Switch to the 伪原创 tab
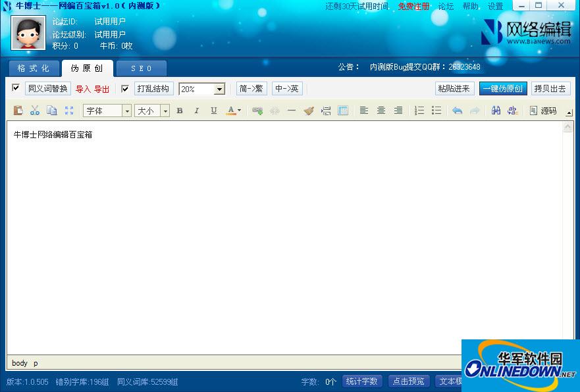 pos(88,68)
